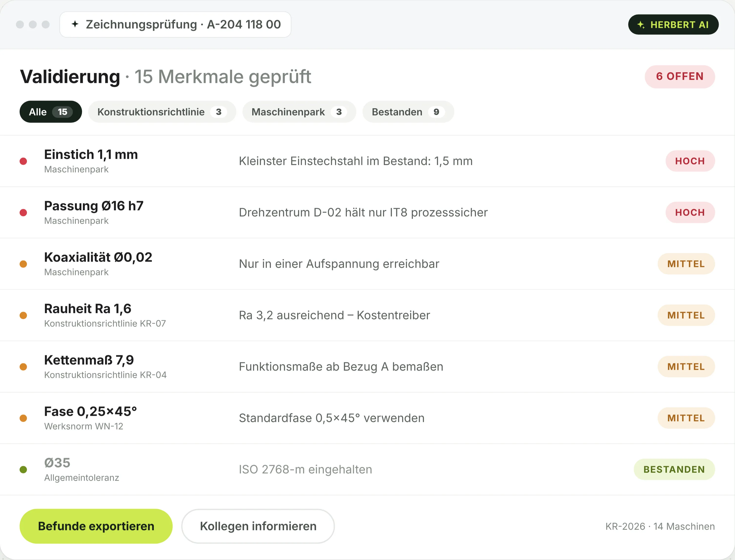735x560 pixels.
Task: Open the Ø35 Allgemeintoleranz entry
Action: (x=367, y=469)
